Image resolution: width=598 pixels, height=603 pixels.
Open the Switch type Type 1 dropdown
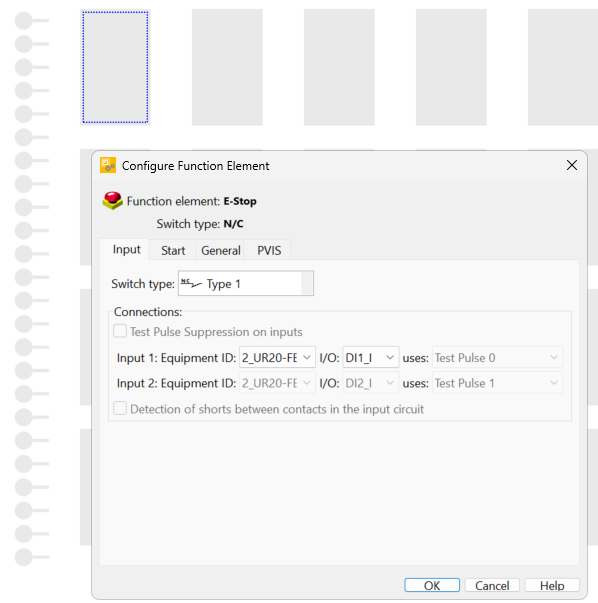point(246,283)
